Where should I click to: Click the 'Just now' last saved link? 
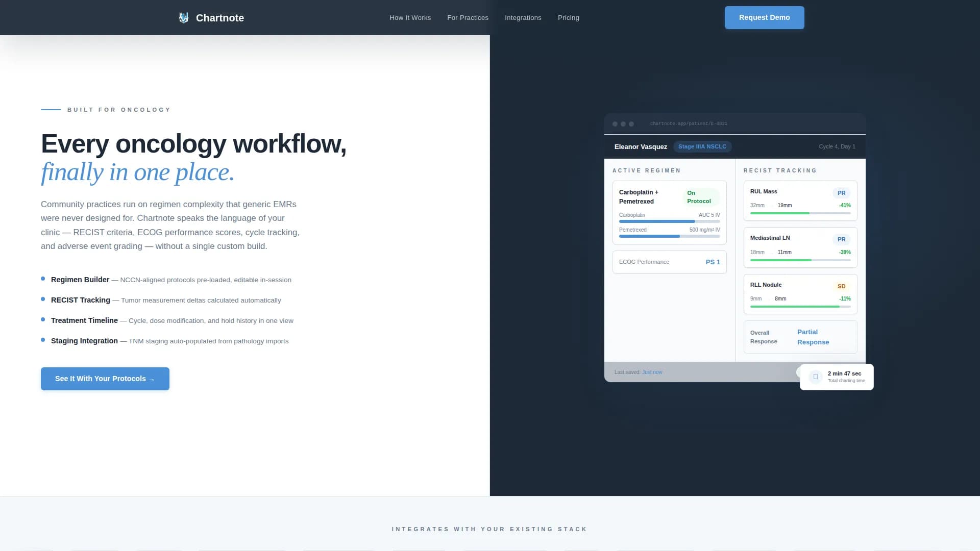[652, 372]
